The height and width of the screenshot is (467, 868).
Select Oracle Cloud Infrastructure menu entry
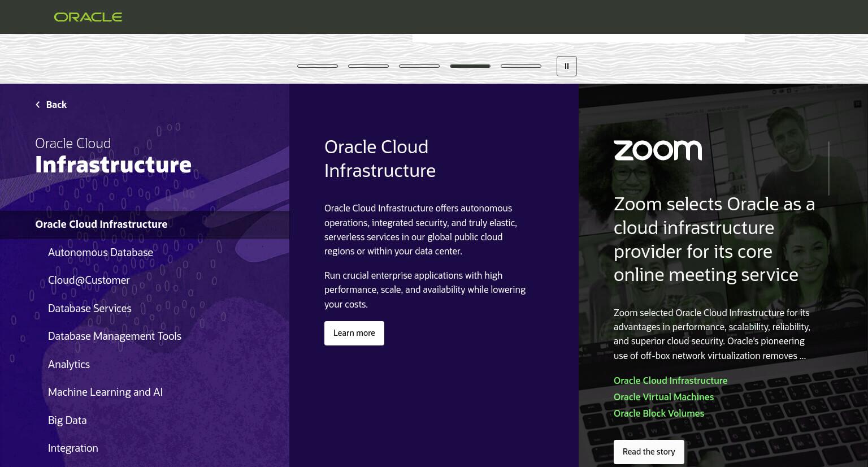[x=145, y=224]
